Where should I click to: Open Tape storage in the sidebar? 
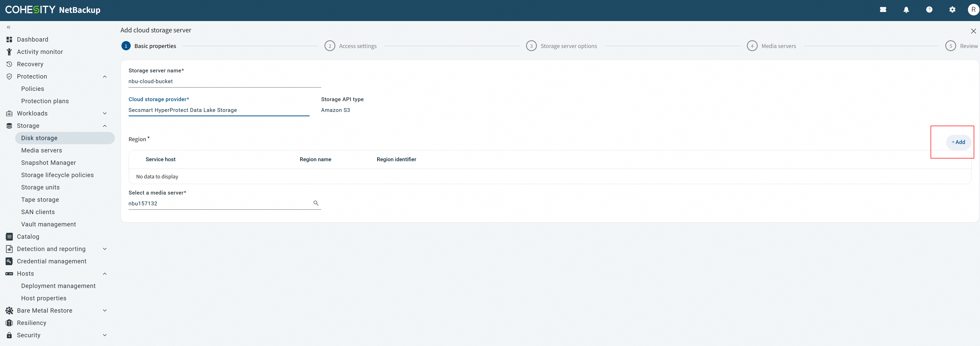tap(40, 200)
